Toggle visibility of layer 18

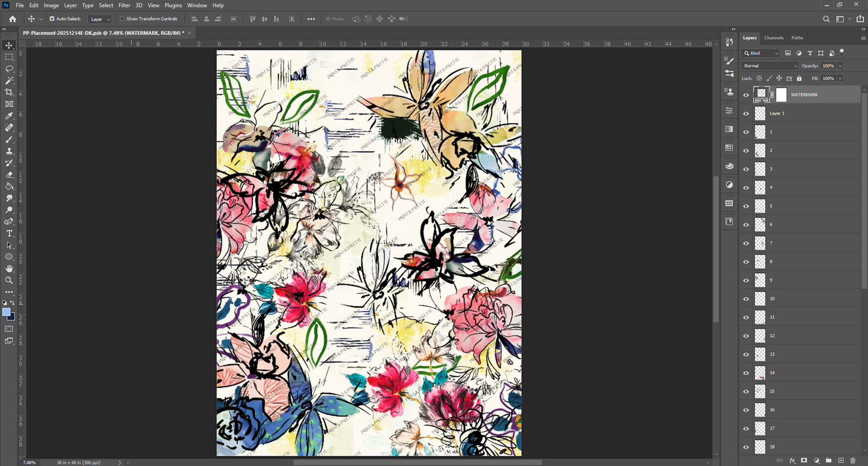[746, 447]
